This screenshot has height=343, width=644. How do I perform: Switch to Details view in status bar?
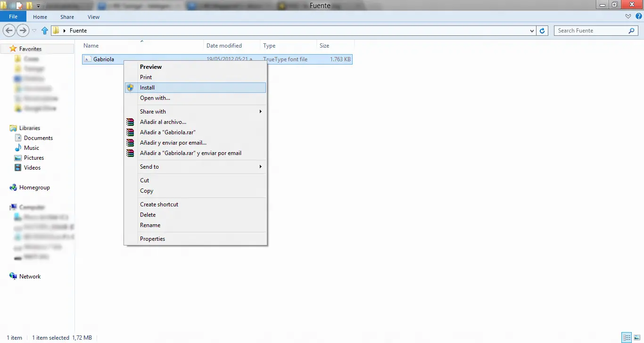click(x=627, y=337)
